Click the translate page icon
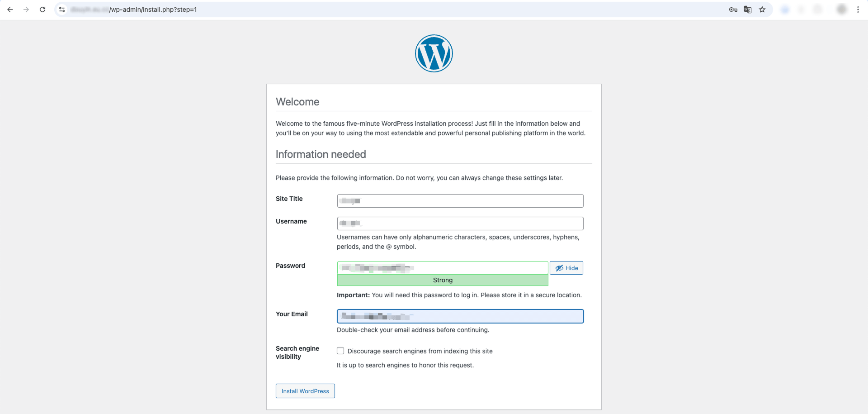868x414 pixels. pyautogui.click(x=748, y=10)
